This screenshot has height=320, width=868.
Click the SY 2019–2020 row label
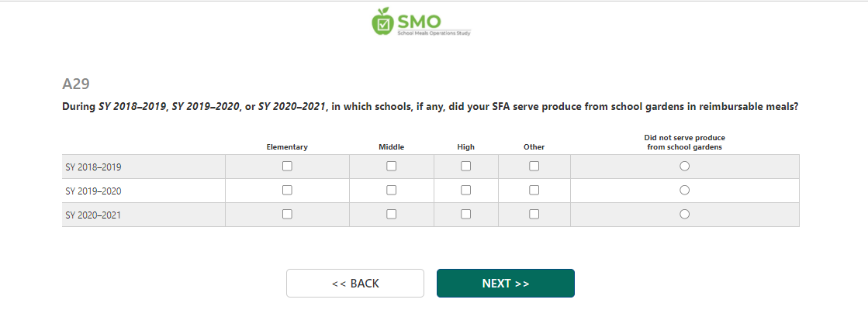point(93,191)
